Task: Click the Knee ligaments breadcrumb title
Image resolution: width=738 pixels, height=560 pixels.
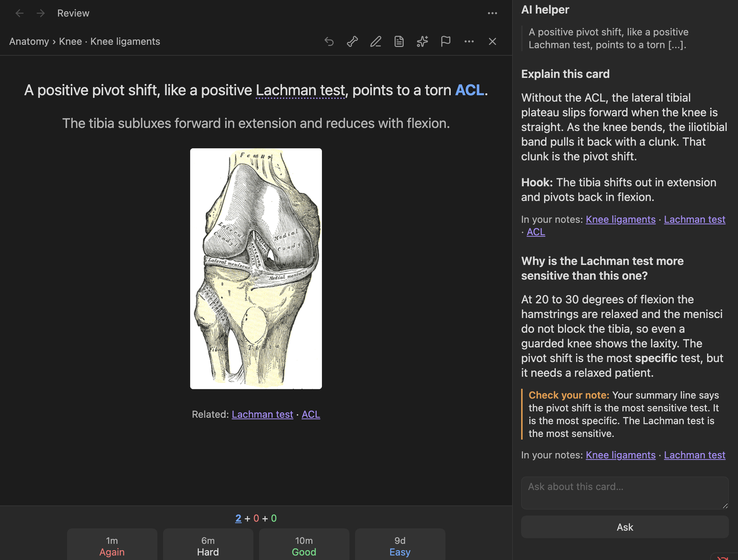Action: point(125,41)
